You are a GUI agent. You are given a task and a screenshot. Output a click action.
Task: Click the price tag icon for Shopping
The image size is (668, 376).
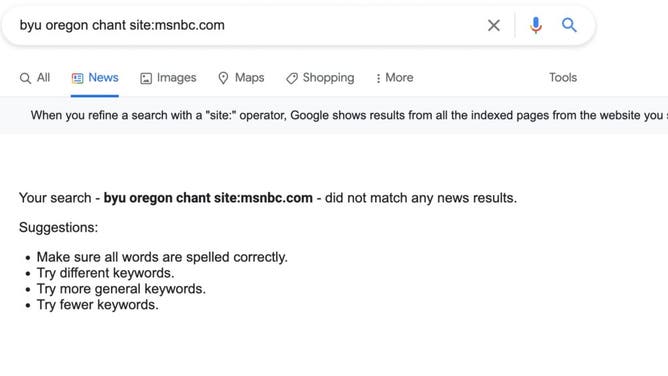[292, 78]
